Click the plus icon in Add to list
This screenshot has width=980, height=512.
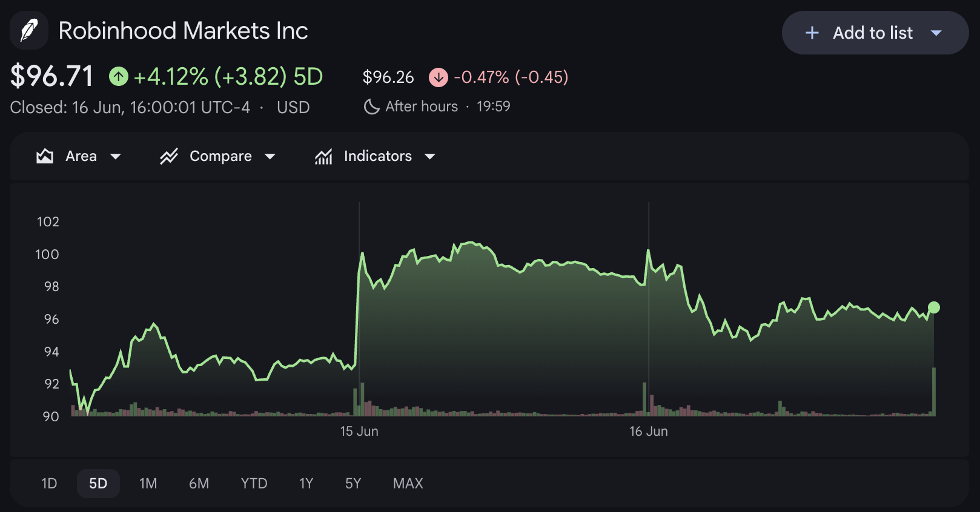pyautogui.click(x=812, y=33)
